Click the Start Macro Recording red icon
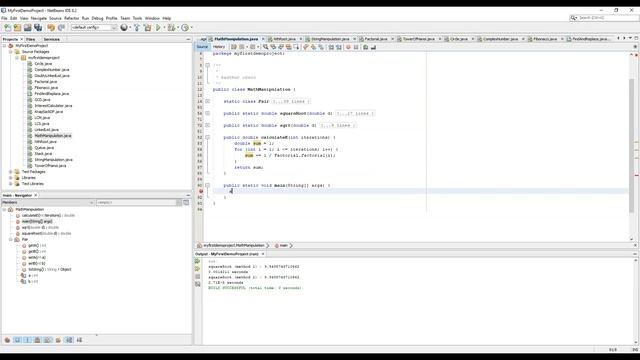The width and height of the screenshot is (640, 360). click(x=348, y=47)
